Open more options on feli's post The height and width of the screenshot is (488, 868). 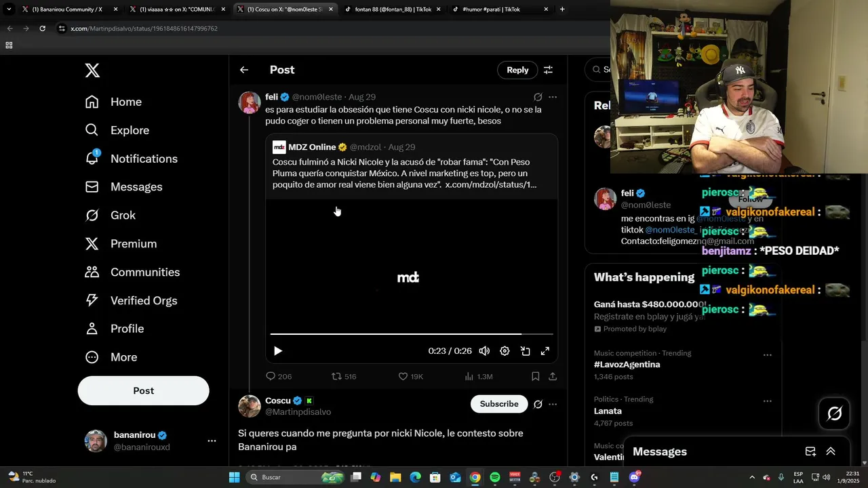click(553, 97)
